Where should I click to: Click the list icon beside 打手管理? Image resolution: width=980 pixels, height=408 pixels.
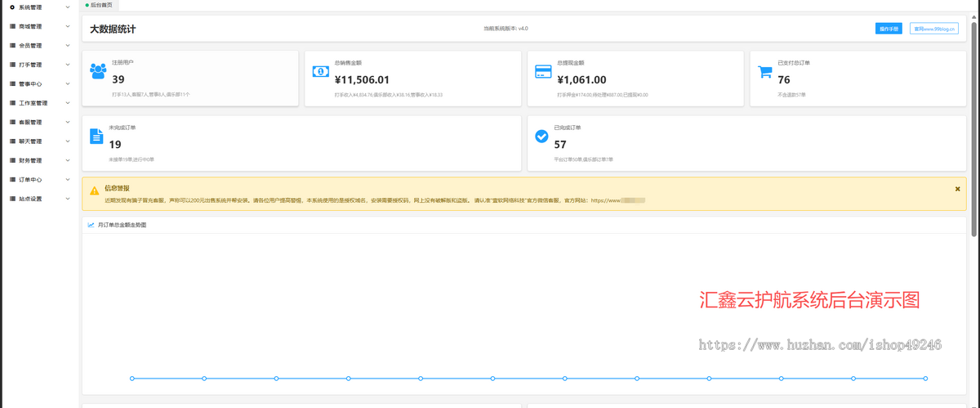click(x=12, y=65)
